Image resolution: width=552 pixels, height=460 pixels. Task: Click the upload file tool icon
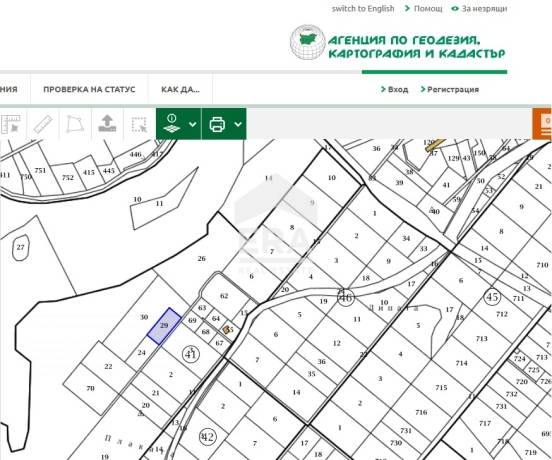point(107,124)
